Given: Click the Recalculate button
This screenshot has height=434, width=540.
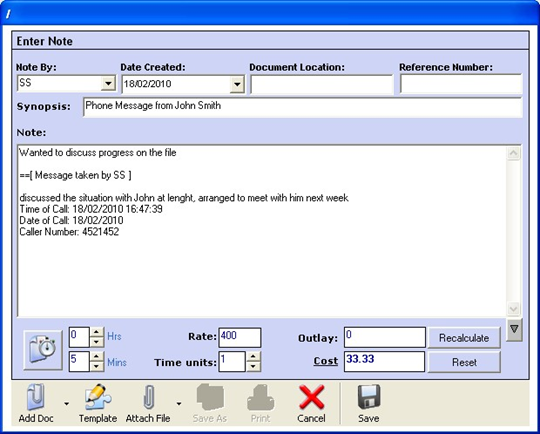Looking at the screenshot, I should point(464,338).
